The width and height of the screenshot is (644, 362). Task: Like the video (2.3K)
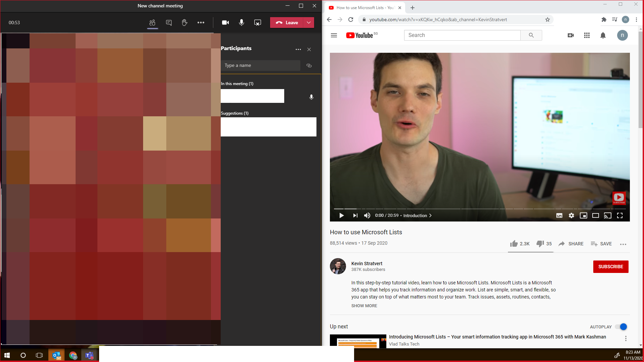click(x=520, y=244)
